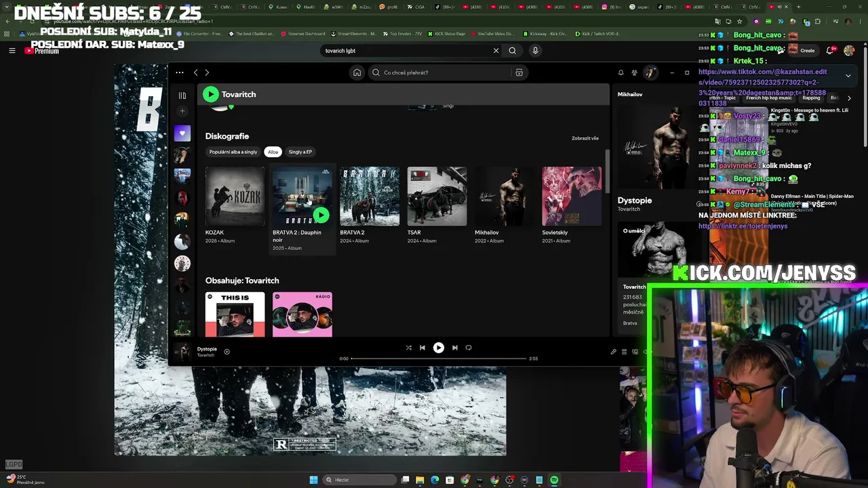868x488 pixels.
Task: Select Alba discography filter
Action: point(273,152)
